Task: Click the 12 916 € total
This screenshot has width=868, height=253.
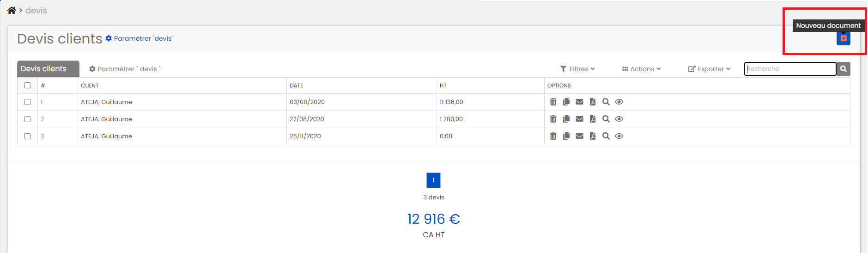Action: point(433,219)
